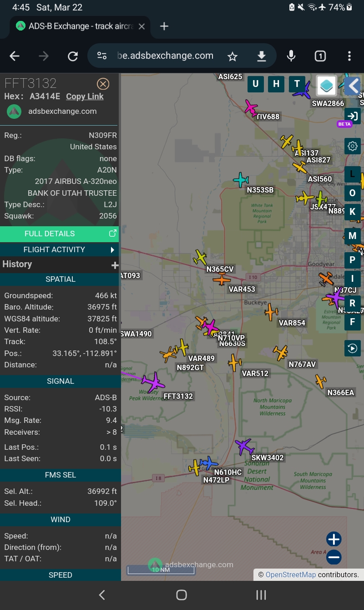Select the VAR453 orange aircraft icon

222,279
